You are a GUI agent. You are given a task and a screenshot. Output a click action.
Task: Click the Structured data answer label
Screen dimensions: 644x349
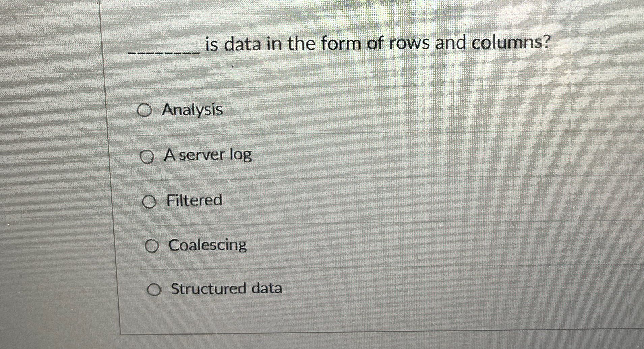tap(226, 289)
